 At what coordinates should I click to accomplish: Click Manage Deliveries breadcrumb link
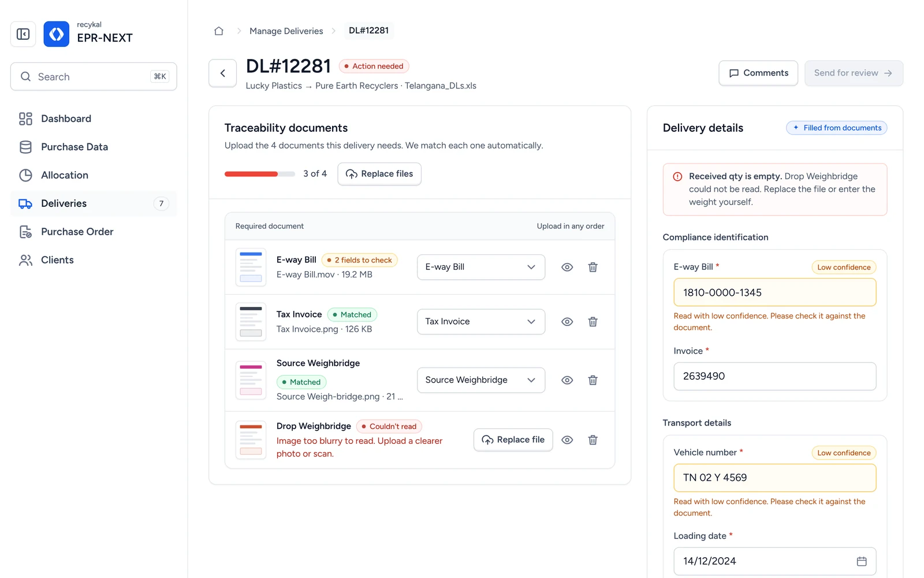[x=286, y=31]
